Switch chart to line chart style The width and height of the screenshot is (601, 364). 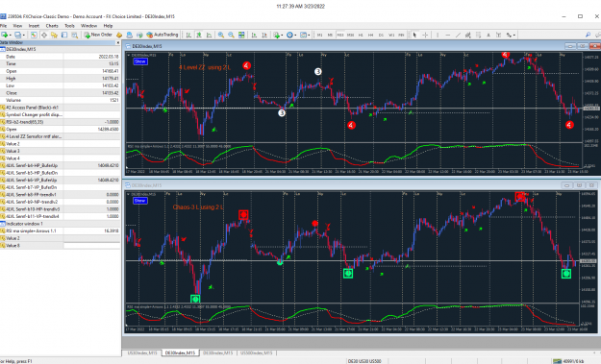click(x=210, y=35)
